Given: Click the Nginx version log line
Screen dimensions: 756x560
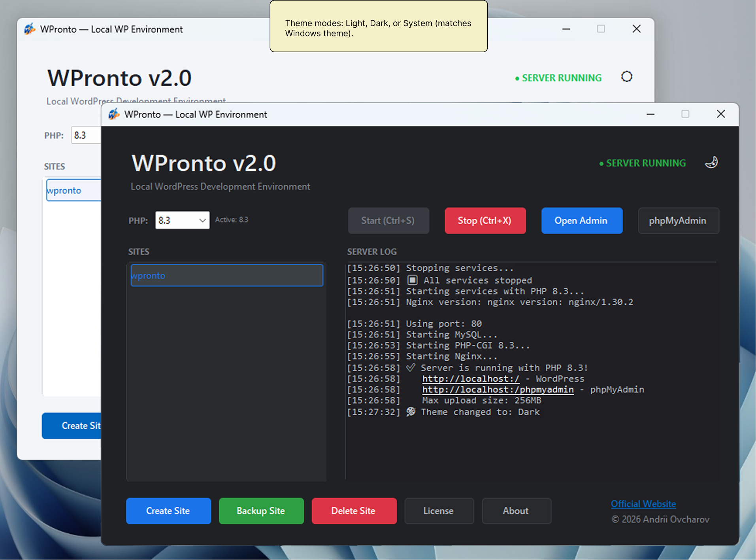Looking at the screenshot, I should [x=490, y=302].
